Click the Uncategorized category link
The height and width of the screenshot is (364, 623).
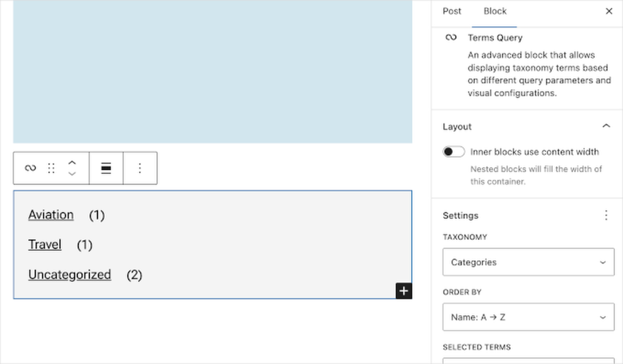tap(70, 275)
